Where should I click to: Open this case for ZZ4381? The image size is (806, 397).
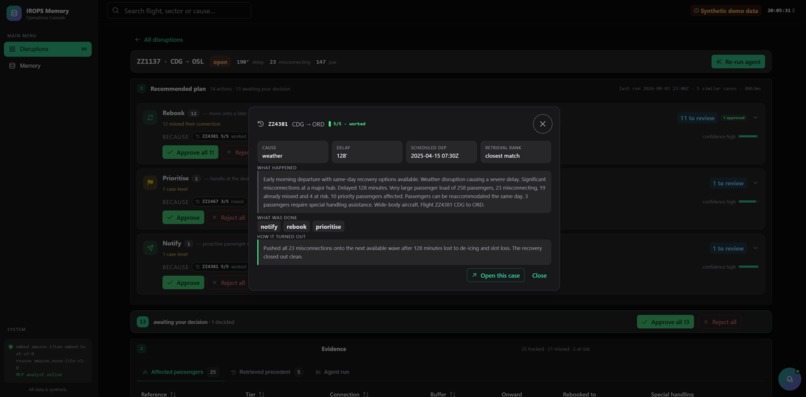click(496, 276)
